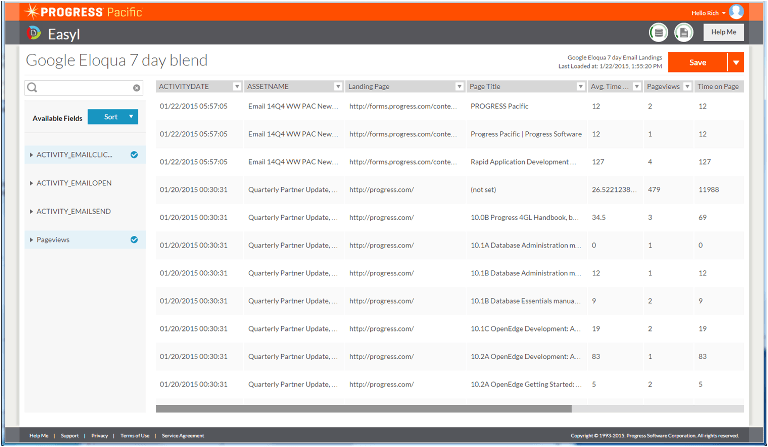Click the horizontal table scrollbar

click(363, 408)
